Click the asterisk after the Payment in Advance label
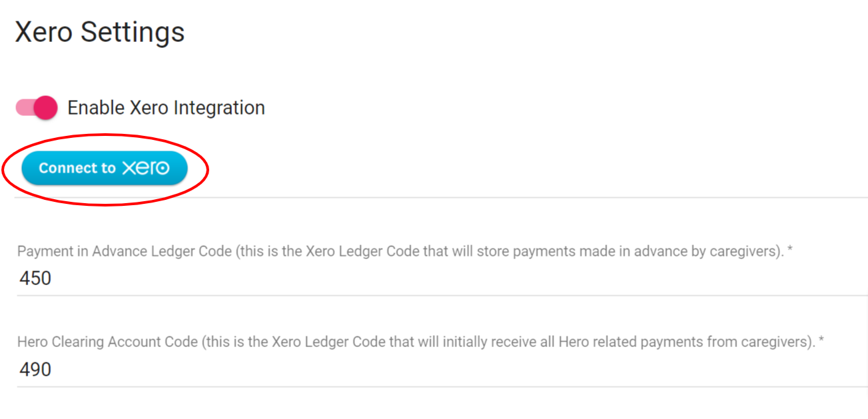 tap(789, 250)
